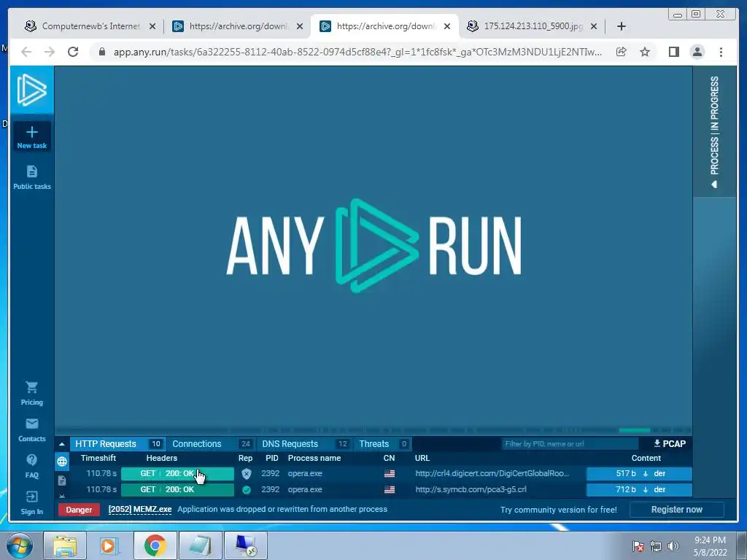Switch to the Threats tab
Image resolution: width=747 pixels, height=560 pixels.
point(383,444)
